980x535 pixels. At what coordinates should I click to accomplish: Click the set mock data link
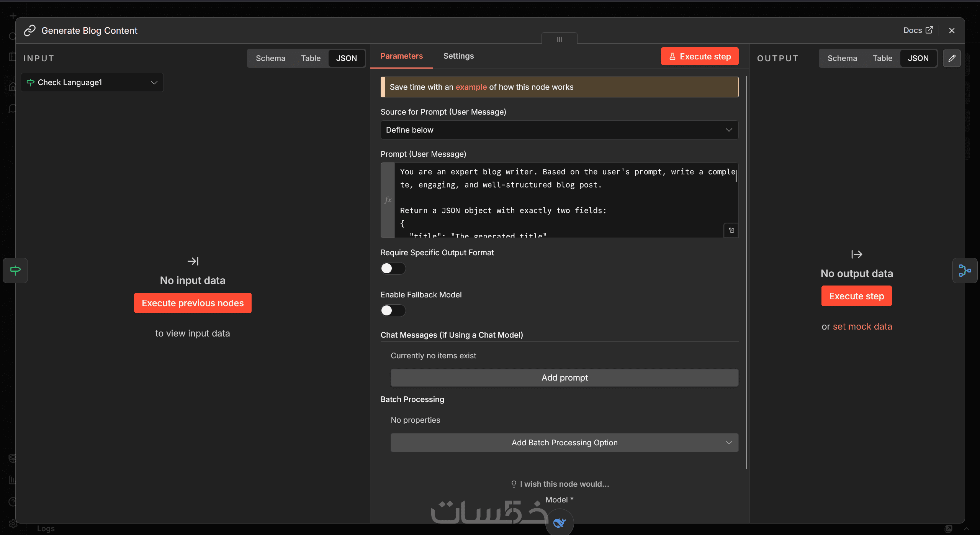pos(862,327)
